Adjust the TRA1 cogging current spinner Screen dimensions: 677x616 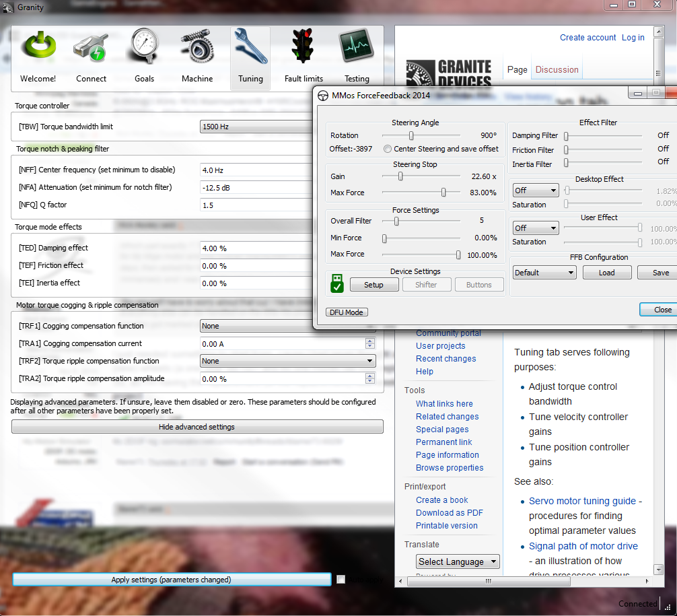point(370,343)
